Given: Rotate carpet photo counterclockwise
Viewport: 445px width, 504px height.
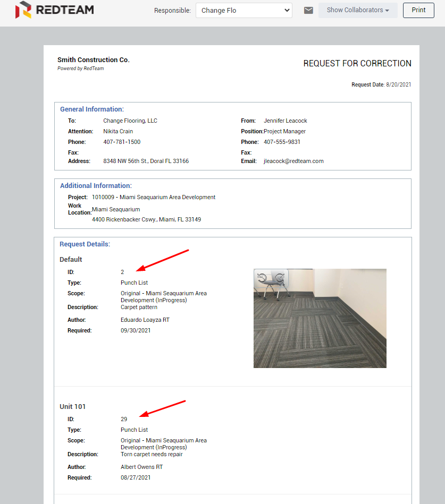Looking at the screenshot, I should [x=262, y=277].
